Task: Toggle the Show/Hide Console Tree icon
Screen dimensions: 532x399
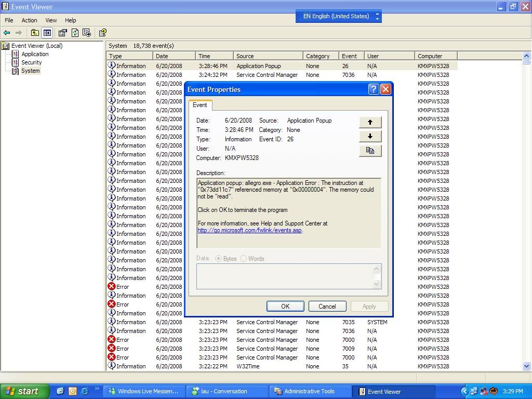Action: pos(47,33)
